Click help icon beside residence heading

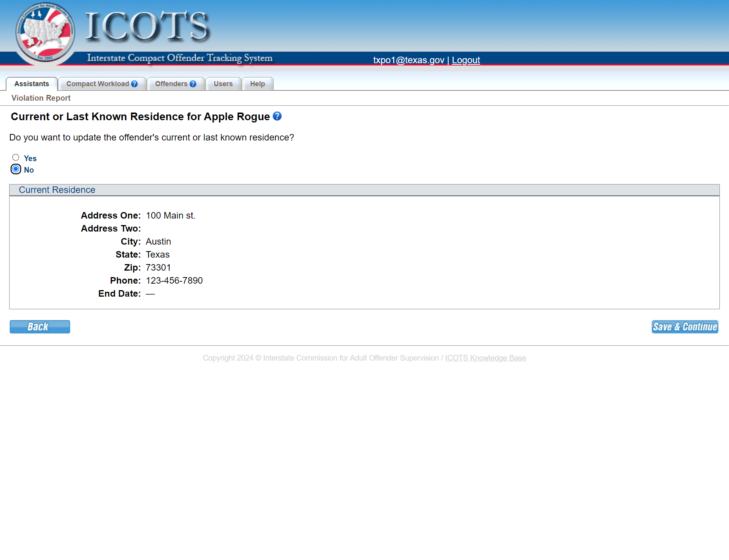[277, 116]
